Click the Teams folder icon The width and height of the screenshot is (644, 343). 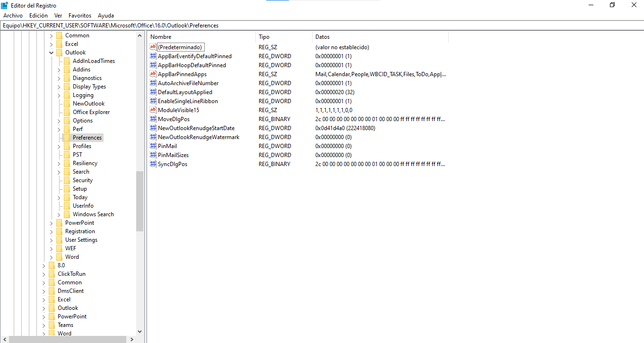pyautogui.click(x=52, y=325)
